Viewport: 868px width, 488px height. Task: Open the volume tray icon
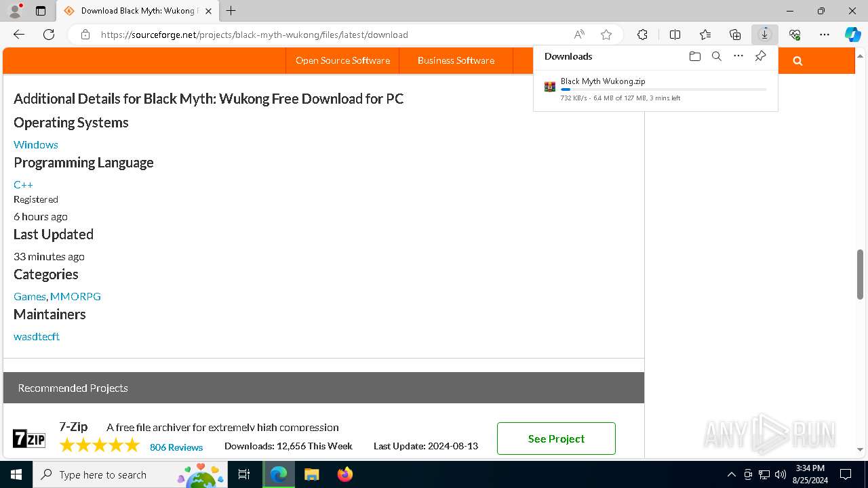[x=781, y=474]
